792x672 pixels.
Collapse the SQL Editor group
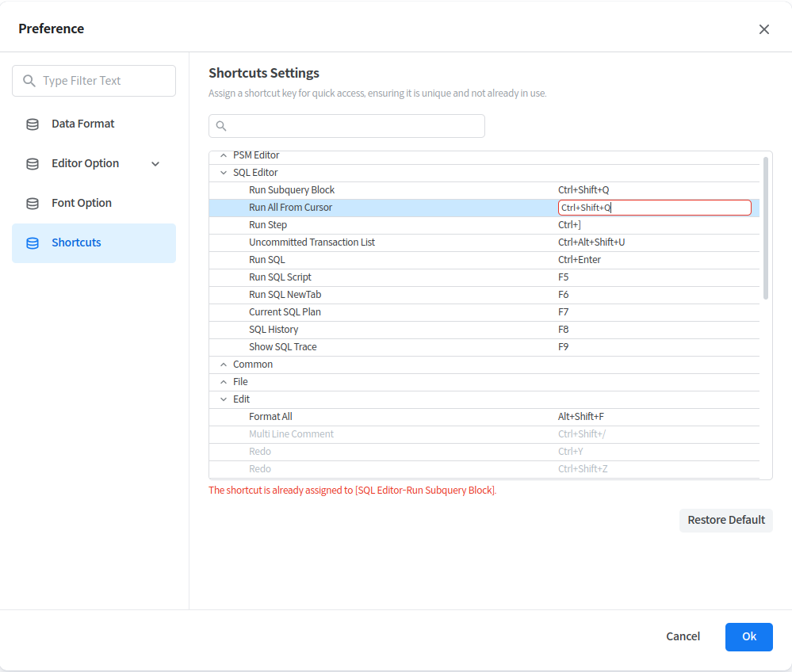pos(223,173)
